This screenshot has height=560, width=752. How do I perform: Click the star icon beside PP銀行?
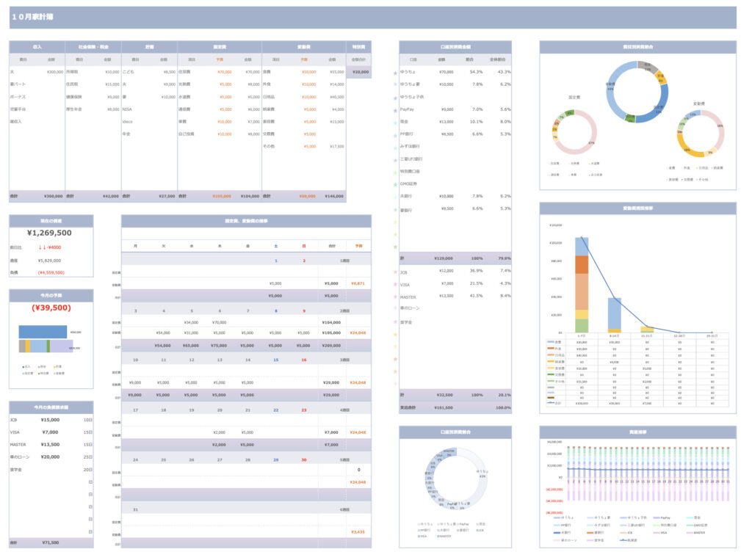[x=395, y=135]
